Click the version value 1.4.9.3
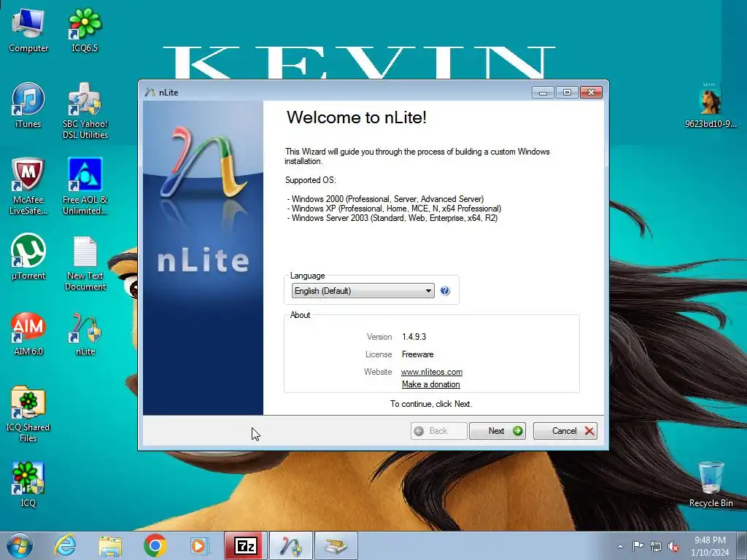The height and width of the screenshot is (560, 747). pyautogui.click(x=414, y=337)
